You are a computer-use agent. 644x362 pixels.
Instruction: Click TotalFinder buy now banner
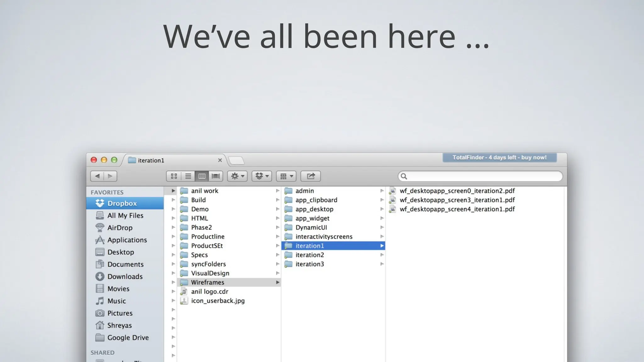pos(499,157)
